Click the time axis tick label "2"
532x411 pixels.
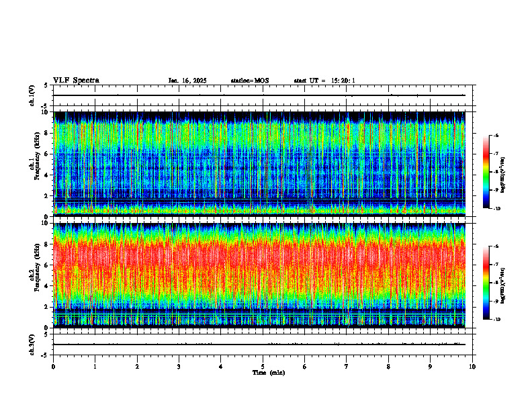[137, 367]
